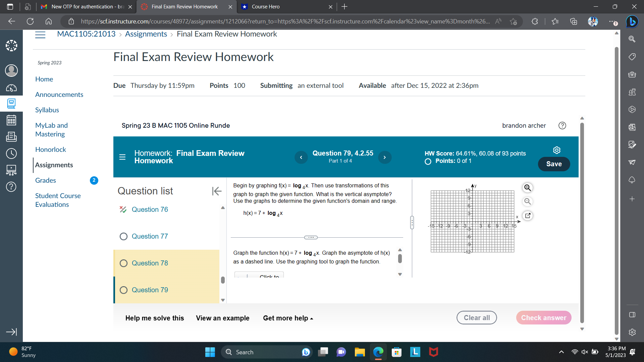Zoom in on the graph with magnifier icon
The image size is (644, 362).
pos(527,188)
